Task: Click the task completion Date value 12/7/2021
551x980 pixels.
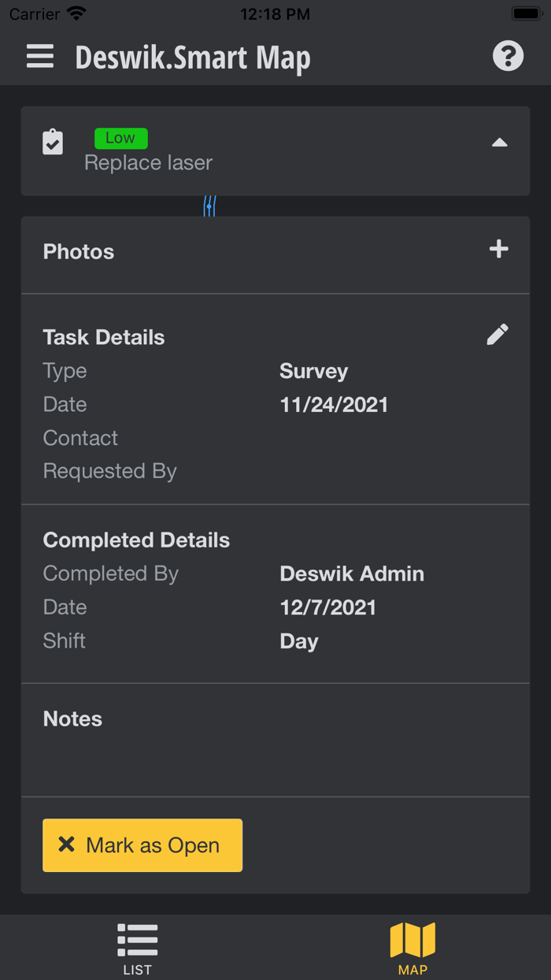Action: click(x=327, y=607)
